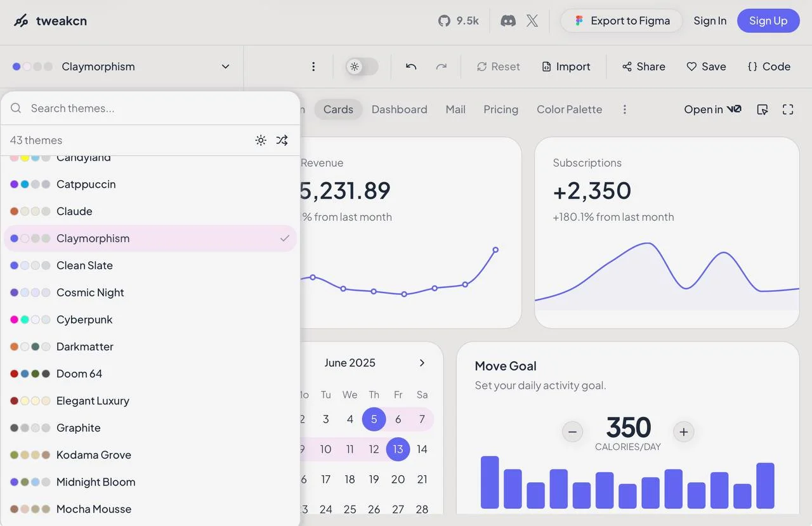Open the Pricing tab
Viewport: 812px width, 526px height.
pos(501,110)
